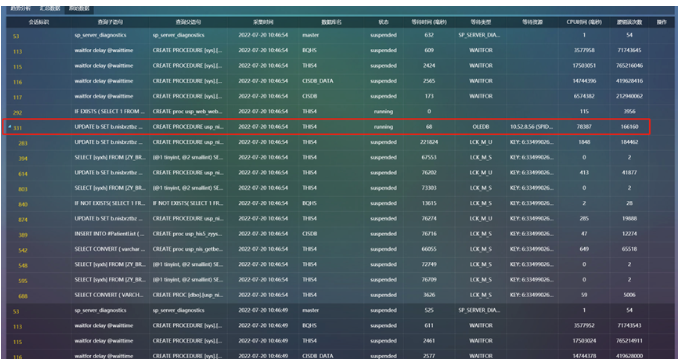The image size is (680, 360).
Task: Sort by the session ID column header
Action: [39, 22]
